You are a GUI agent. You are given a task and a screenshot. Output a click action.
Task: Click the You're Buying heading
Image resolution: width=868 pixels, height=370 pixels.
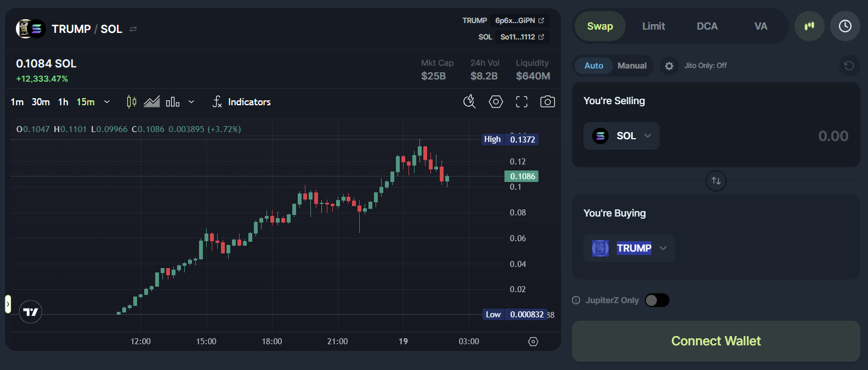coord(615,213)
